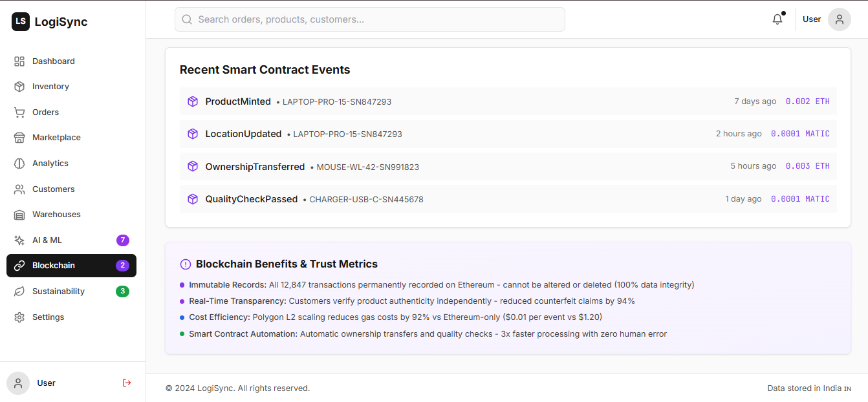
Task: Navigate to Marketplace
Action: [56, 138]
